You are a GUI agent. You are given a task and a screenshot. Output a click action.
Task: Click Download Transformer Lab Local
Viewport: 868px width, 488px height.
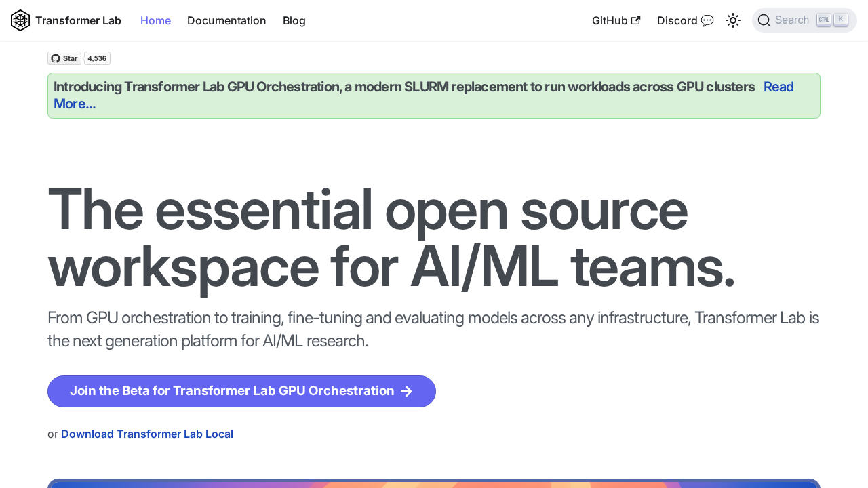[x=147, y=434]
